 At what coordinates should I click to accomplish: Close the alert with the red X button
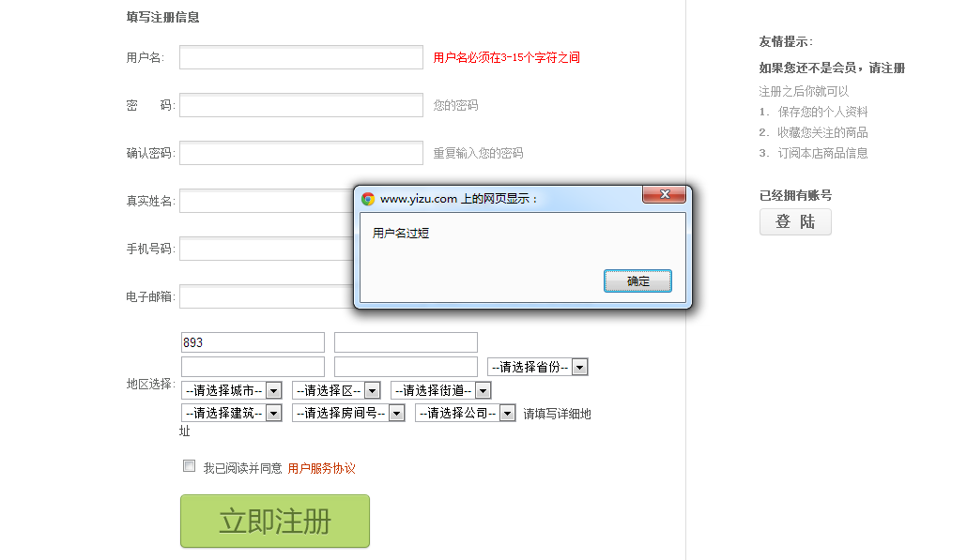(664, 194)
